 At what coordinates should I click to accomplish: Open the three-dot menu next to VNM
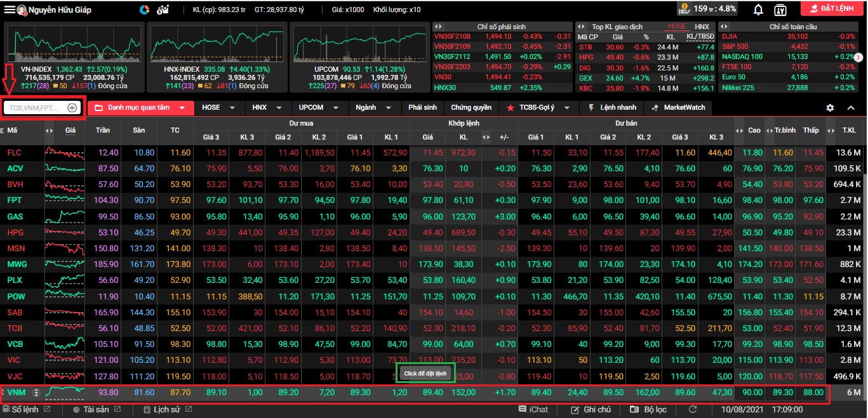coord(36,393)
